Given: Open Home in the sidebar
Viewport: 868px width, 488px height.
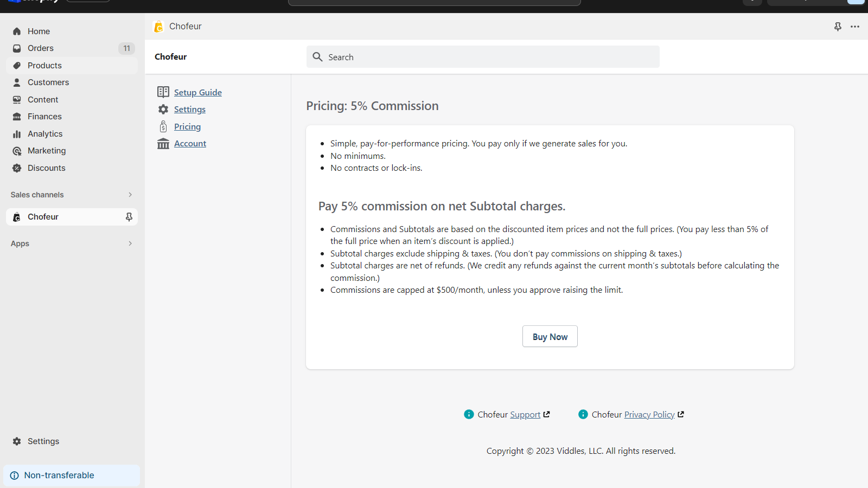Looking at the screenshot, I should point(72,31).
